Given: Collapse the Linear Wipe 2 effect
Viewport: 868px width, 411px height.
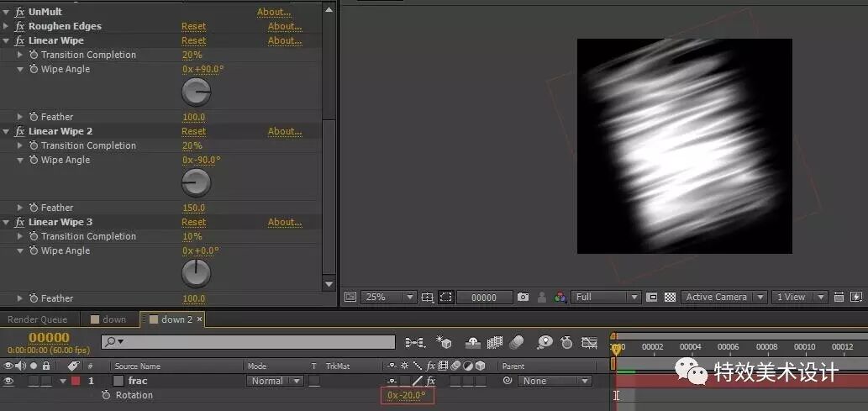Looking at the screenshot, I should coord(6,131).
